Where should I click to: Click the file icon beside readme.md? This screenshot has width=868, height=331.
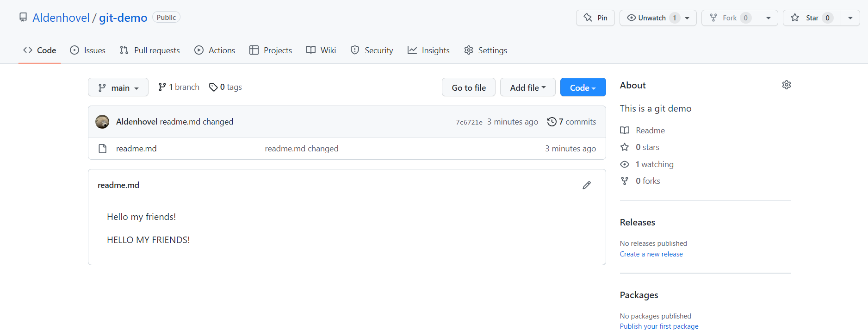[103, 149]
